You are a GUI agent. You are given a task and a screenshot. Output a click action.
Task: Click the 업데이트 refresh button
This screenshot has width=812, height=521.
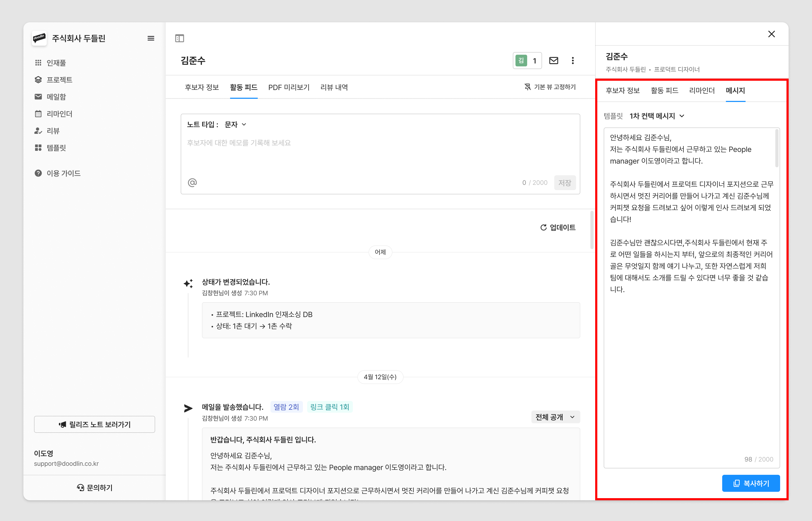558,228
